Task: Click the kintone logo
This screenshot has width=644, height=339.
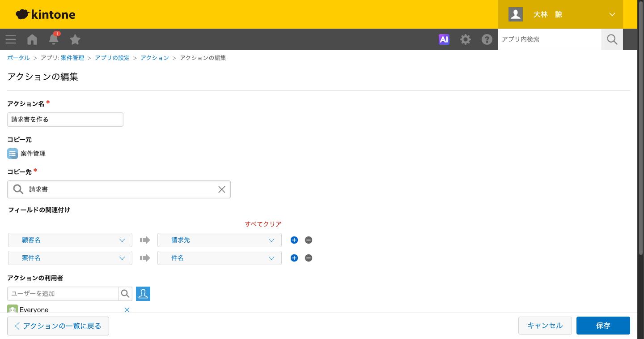Action: [46, 14]
